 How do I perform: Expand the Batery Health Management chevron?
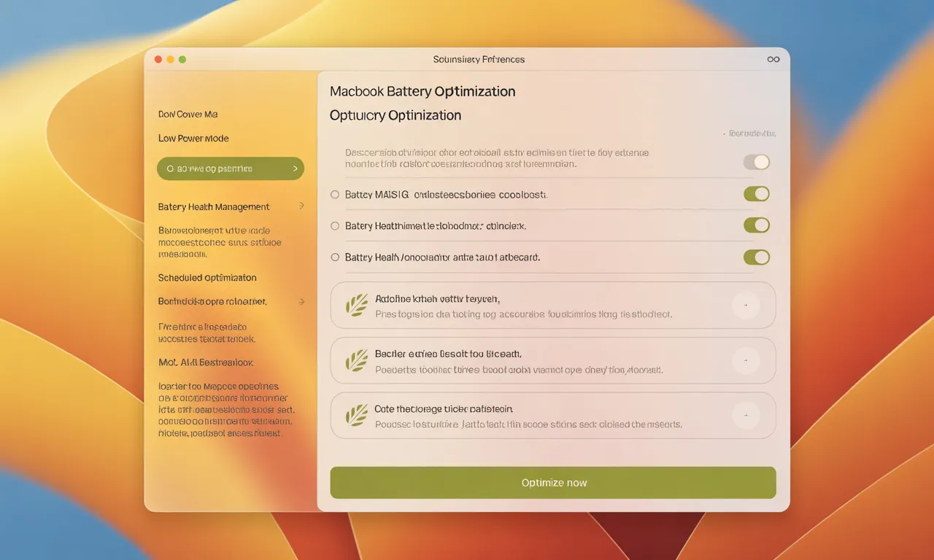click(x=301, y=206)
